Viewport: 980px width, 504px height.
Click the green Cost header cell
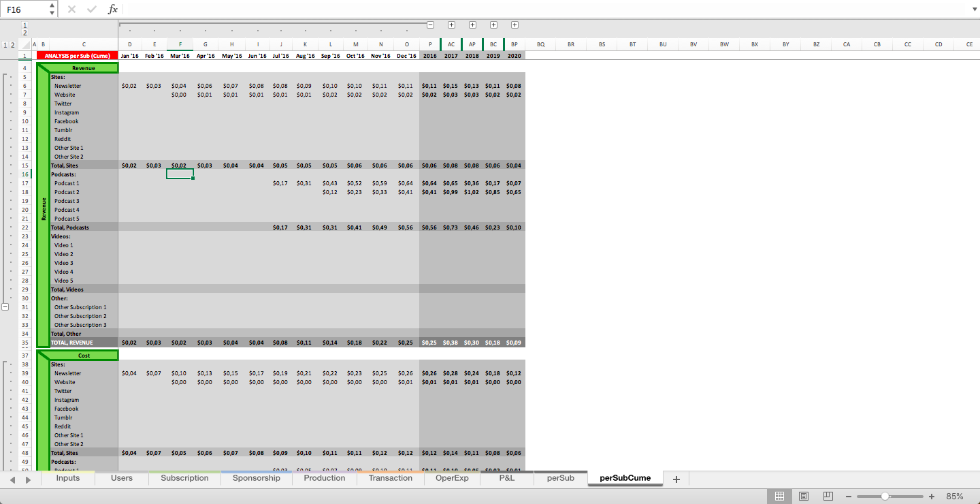click(x=84, y=356)
